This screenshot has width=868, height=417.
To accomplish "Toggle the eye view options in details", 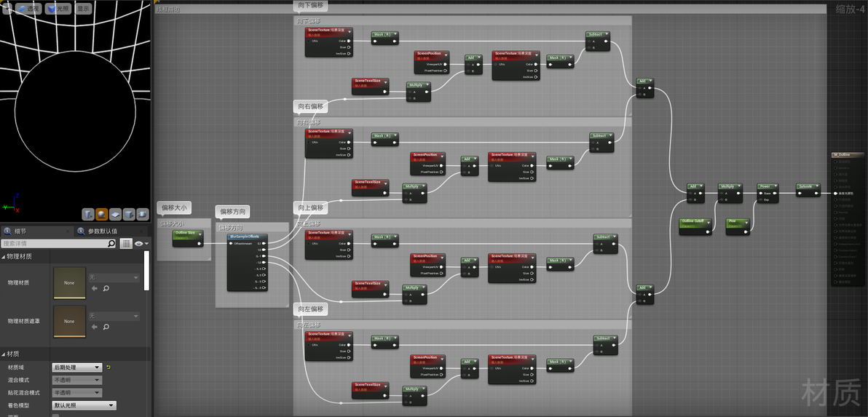I will tap(140, 243).
